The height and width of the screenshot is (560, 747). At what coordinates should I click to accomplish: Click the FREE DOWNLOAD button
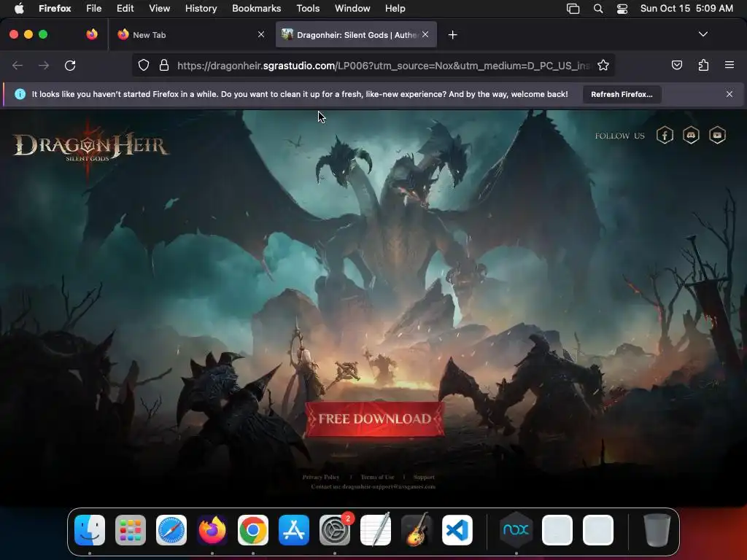point(375,419)
